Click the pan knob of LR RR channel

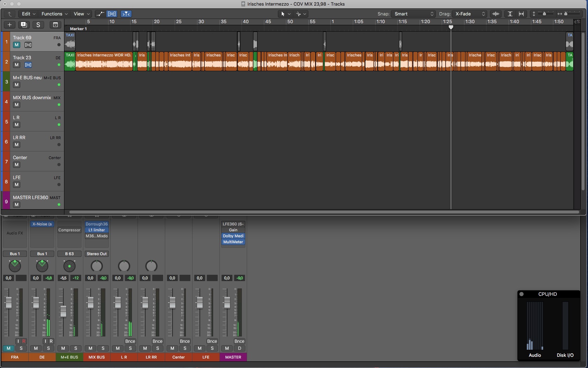151,266
